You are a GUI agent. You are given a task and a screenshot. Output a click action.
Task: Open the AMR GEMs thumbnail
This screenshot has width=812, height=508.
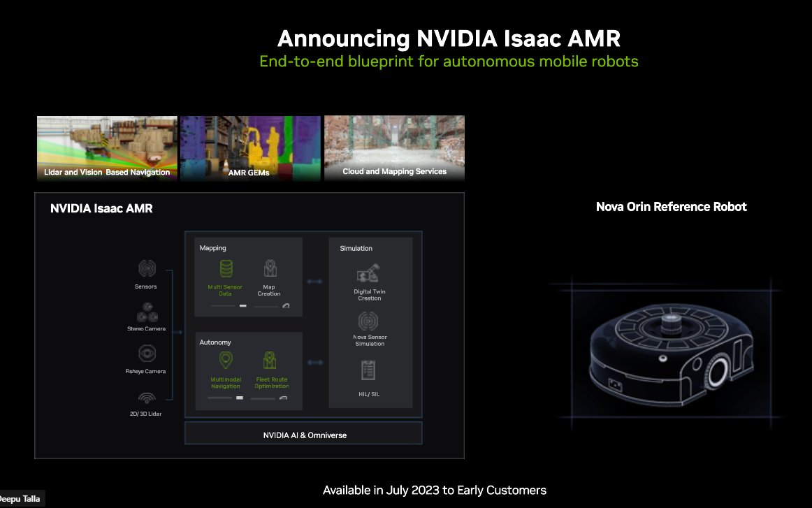(250, 148)
